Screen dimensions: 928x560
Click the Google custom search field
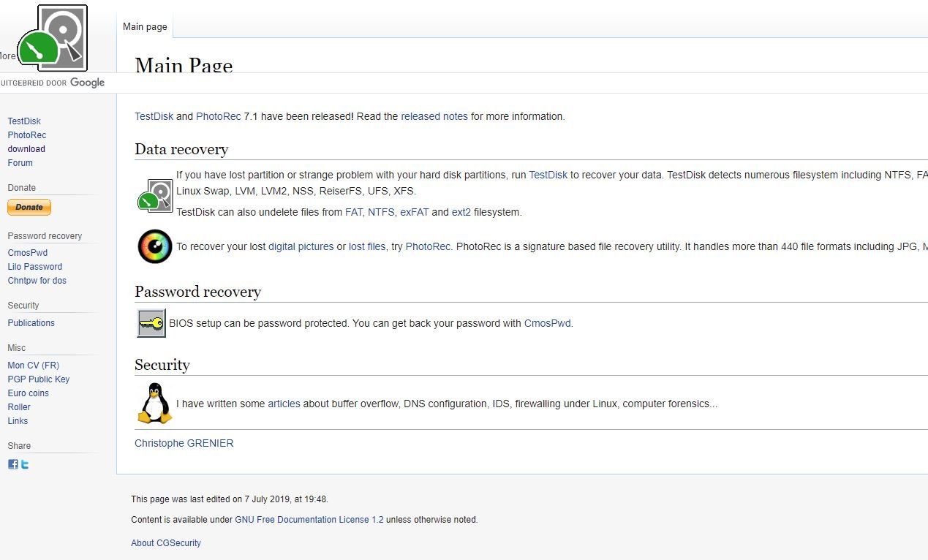point(464,83)
